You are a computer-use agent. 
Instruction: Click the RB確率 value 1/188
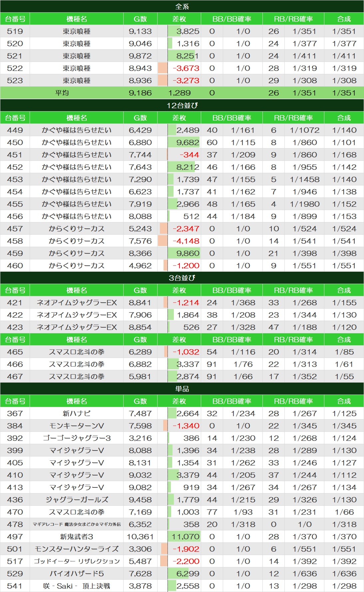pos(305,327)
